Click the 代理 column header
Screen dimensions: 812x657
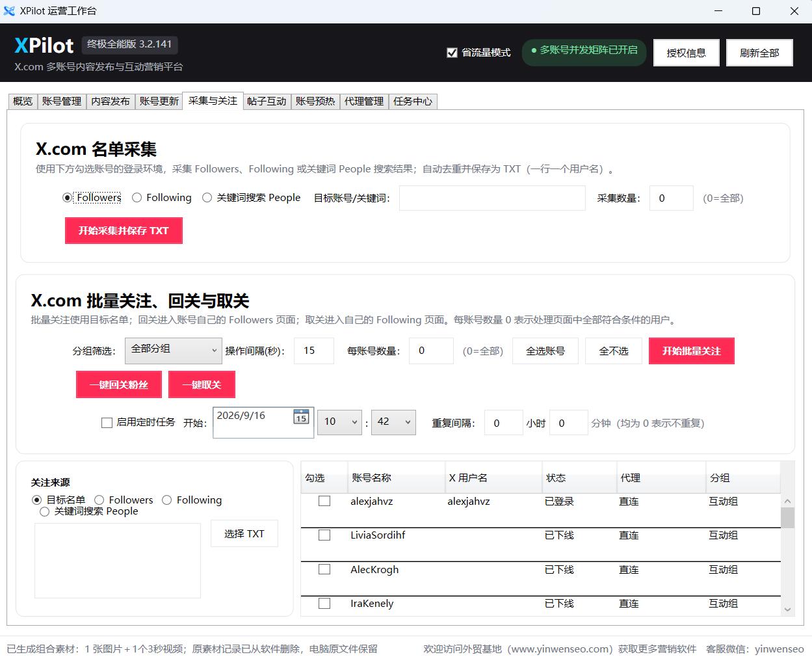(x=661, y=477)
